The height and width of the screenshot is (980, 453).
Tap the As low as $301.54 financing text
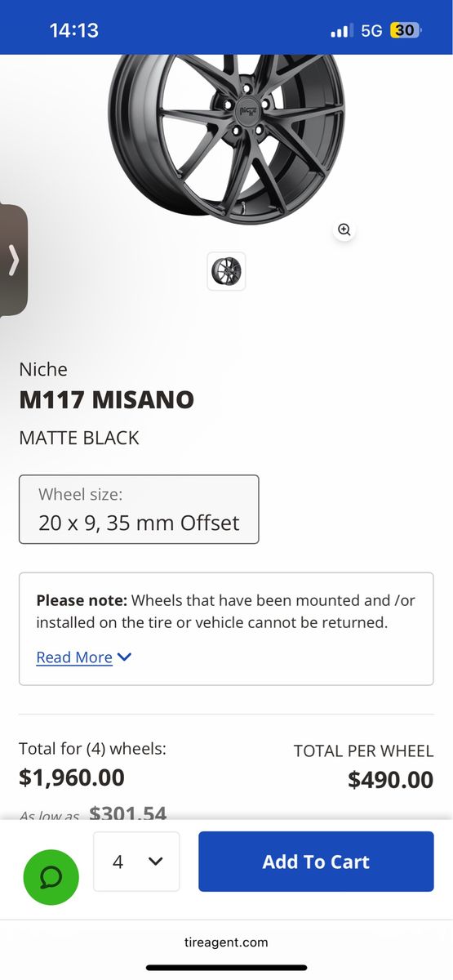coord(93,813)
